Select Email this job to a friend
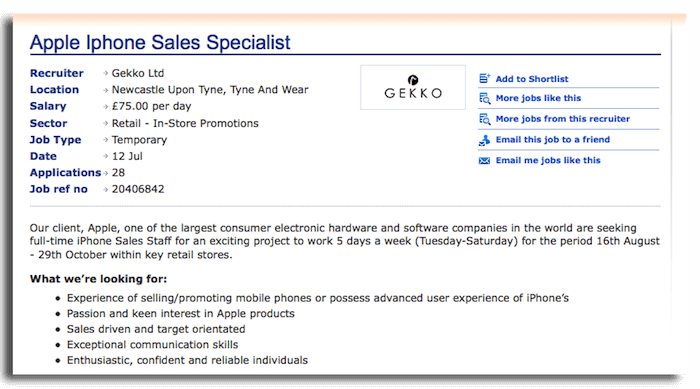 click(553, 139)
